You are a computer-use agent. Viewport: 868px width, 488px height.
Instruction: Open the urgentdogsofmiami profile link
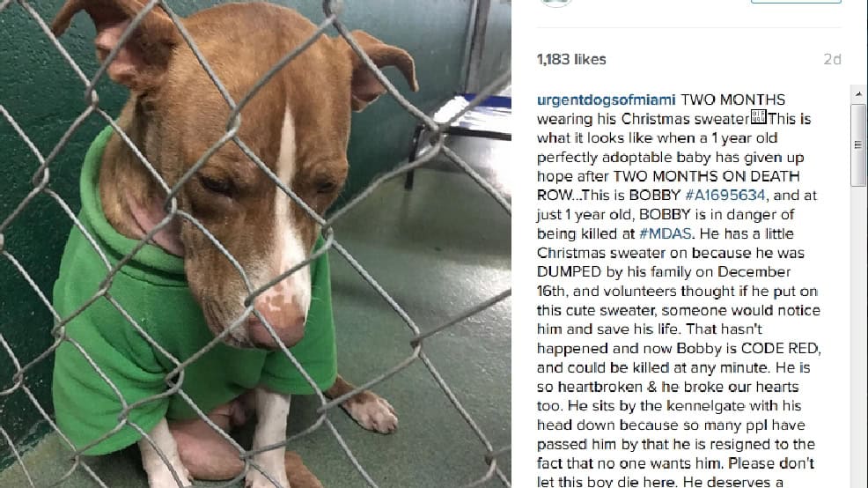pyautogui.click(x=607, y=100)
